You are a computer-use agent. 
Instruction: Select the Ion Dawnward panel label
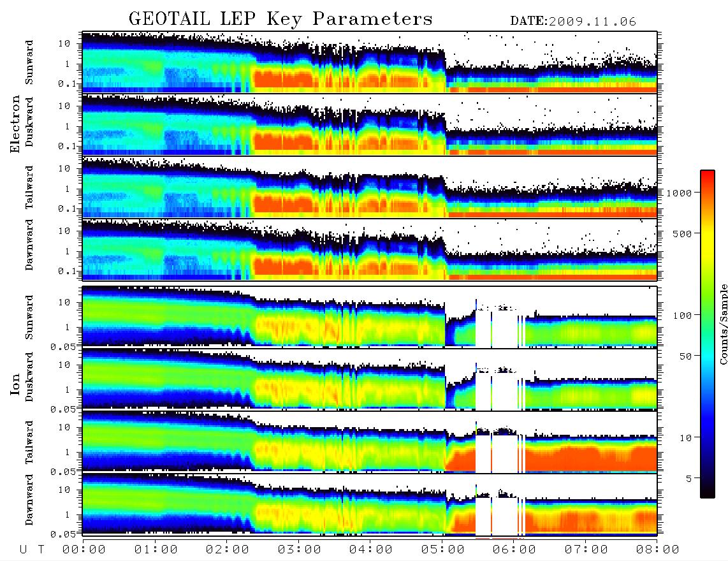[29, 500]
